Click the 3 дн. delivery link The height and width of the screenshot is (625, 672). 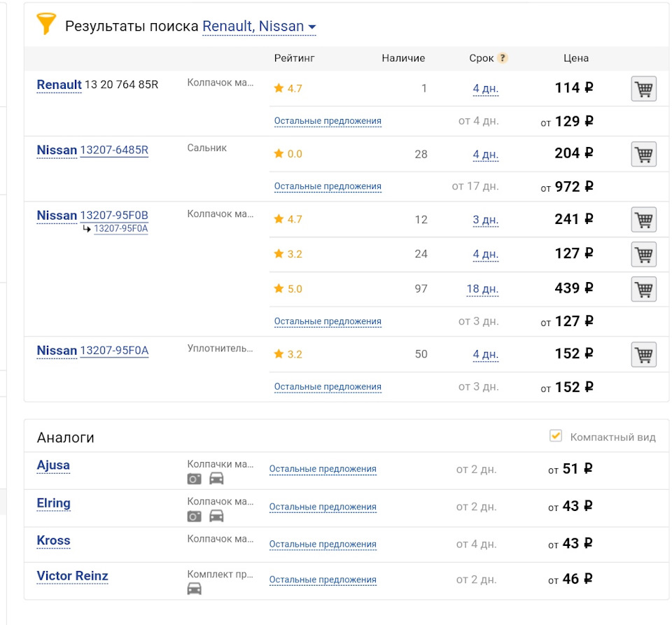(486, 219)
